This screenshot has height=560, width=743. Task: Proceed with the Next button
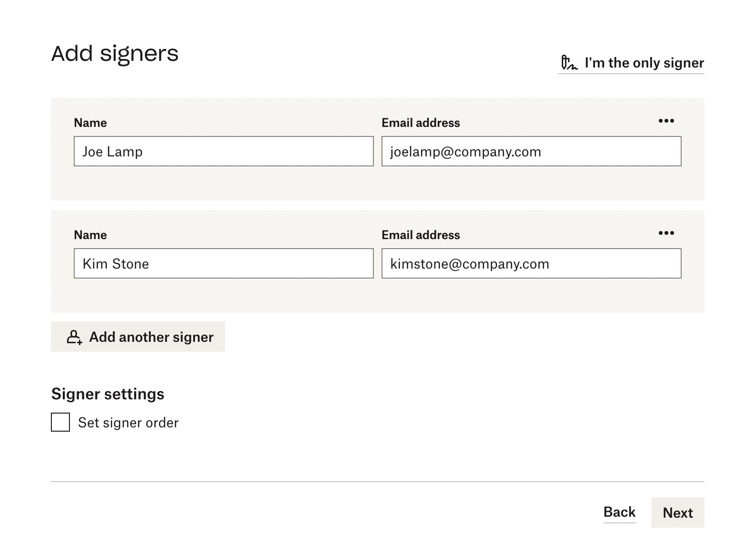(677, 512)
